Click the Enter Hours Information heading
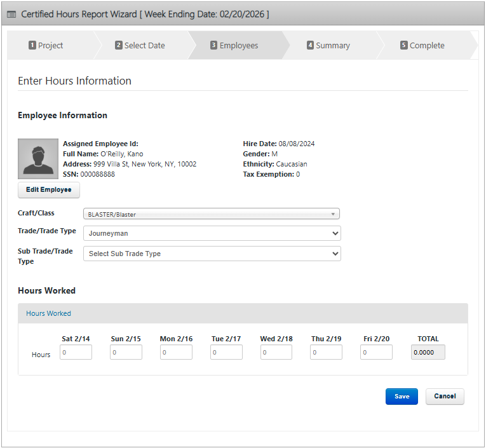The height and width of the screenshot is (448, 486). (75, 81)
